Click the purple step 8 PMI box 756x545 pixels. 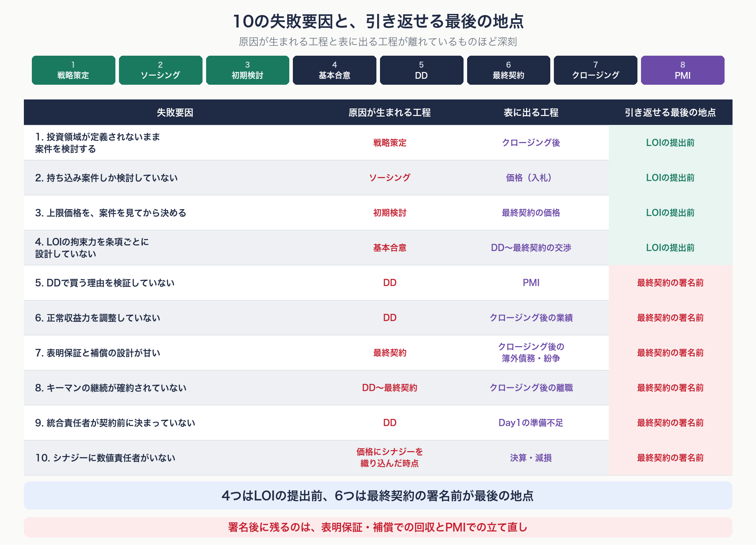click(x=683, y=70)
